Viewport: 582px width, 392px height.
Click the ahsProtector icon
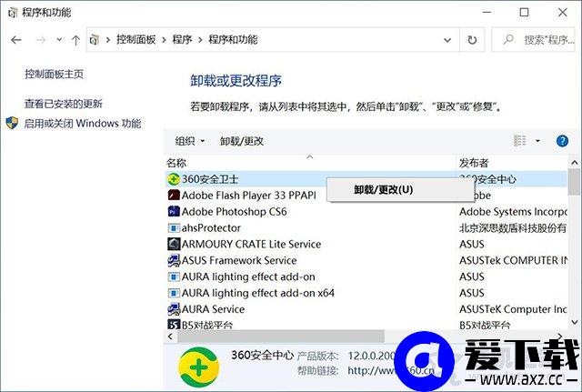(174, 228)
